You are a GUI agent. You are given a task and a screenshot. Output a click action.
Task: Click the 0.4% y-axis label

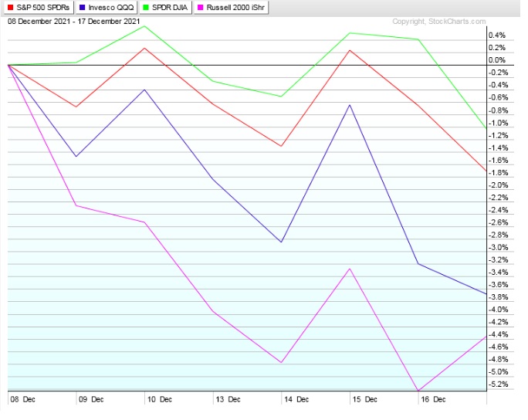click(x=497, y=36)
